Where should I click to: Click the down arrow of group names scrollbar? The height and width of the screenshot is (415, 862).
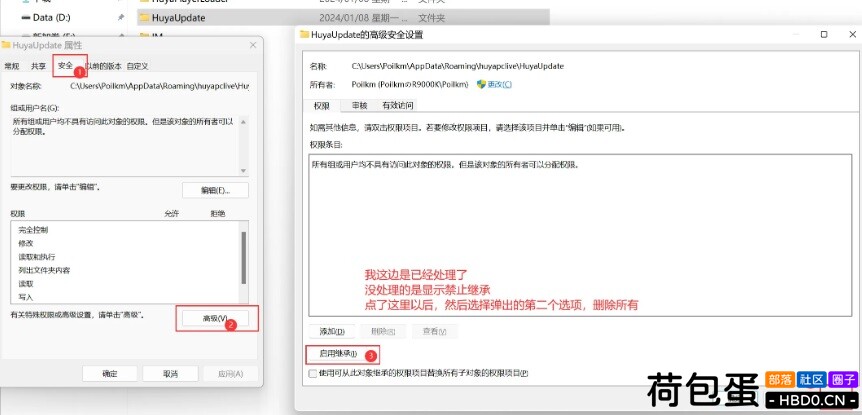pos(244,171)
